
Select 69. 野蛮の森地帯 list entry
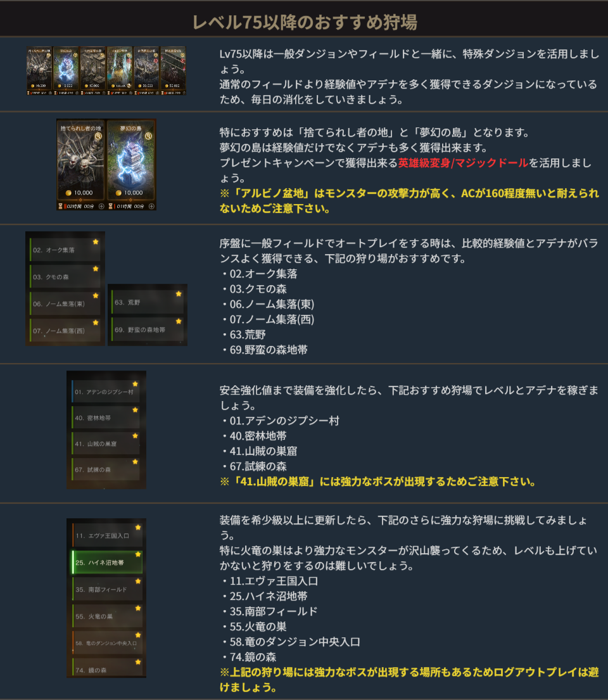(147, 329)
